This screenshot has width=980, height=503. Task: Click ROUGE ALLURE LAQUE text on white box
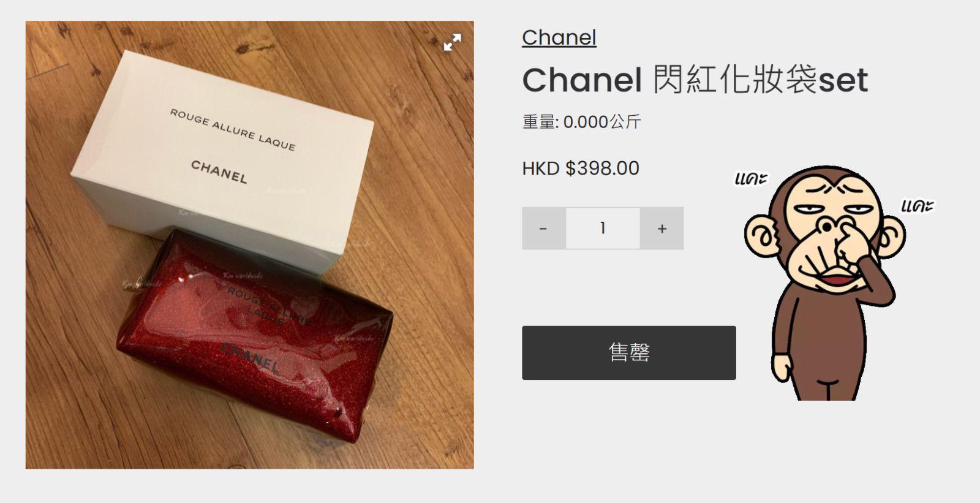(233, 130)
